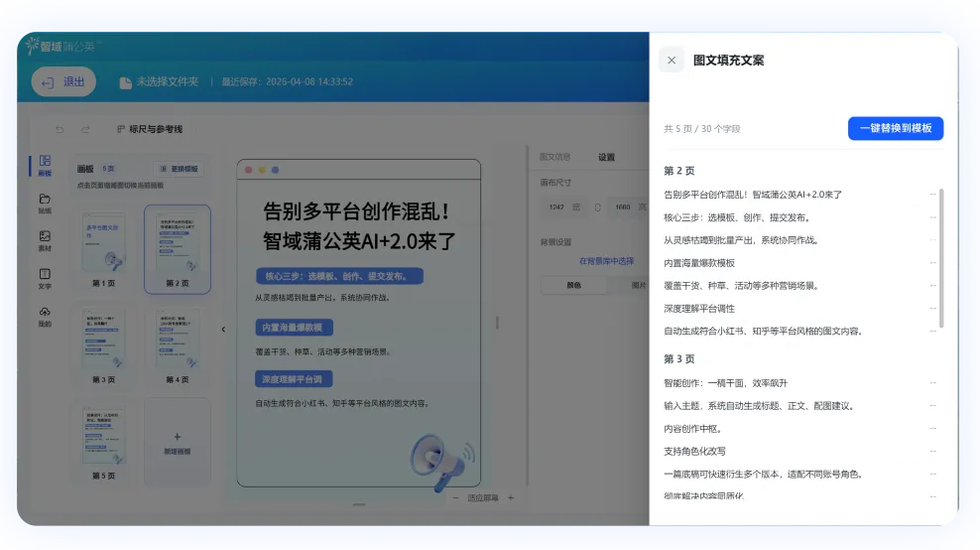
Task: Click the canvas label 核心三步：选模板、创作、提交发布。
Action: [x=339, y=276]
